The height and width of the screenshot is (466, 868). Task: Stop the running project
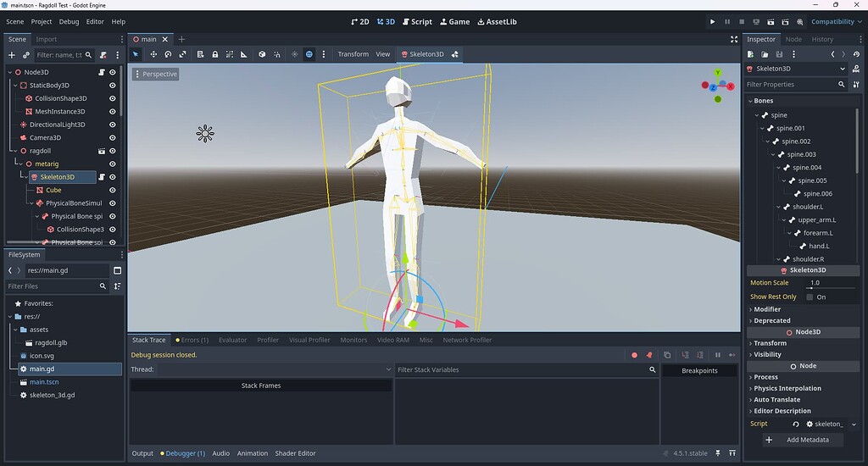tap(741, 21)
